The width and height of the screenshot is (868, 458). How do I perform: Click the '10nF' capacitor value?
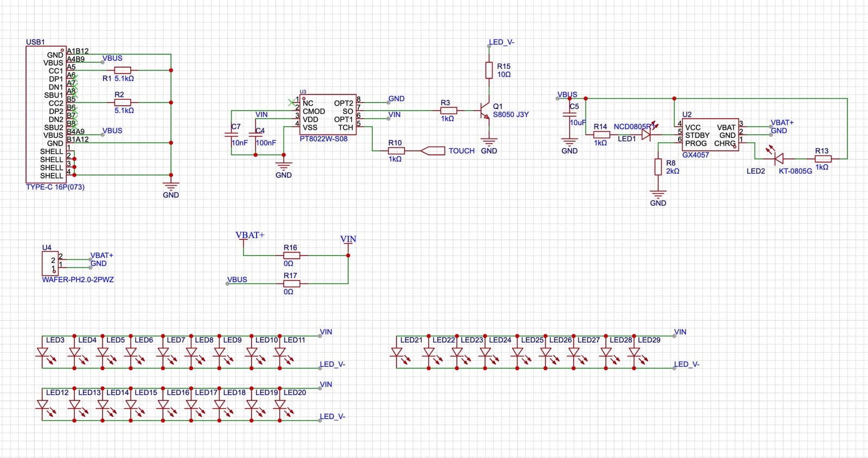point(239,143)
